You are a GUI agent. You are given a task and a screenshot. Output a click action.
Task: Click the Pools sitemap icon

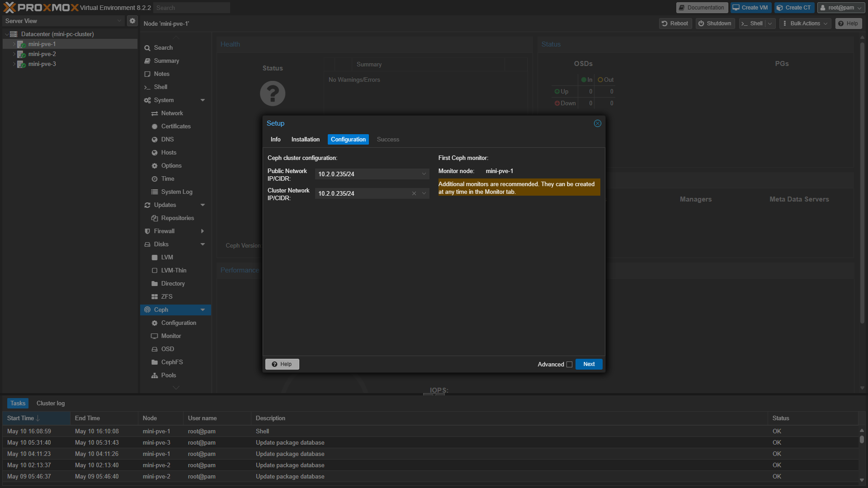155,375
